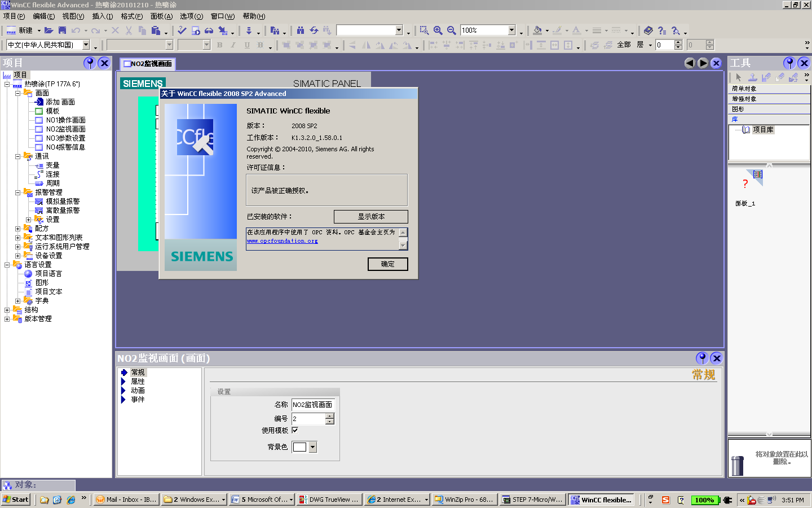812x508 pixels.
Task: Open the help book icon
Action: click(x=648, y=30)
